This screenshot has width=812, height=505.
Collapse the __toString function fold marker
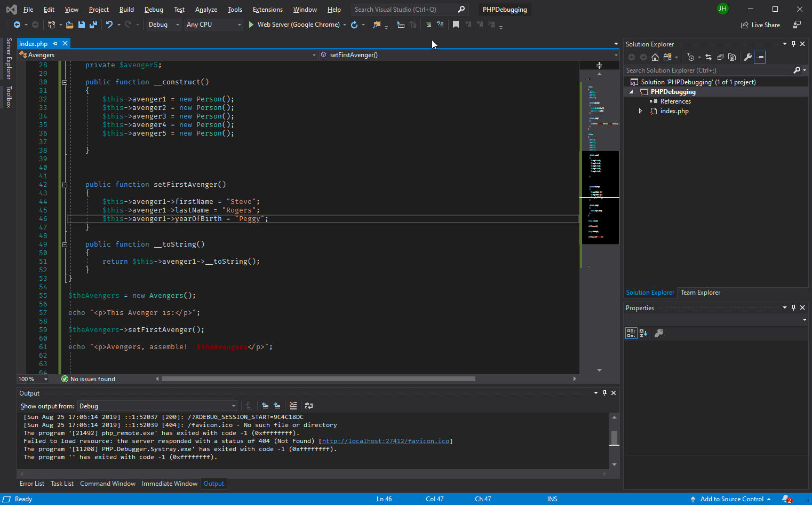point(65,244)
